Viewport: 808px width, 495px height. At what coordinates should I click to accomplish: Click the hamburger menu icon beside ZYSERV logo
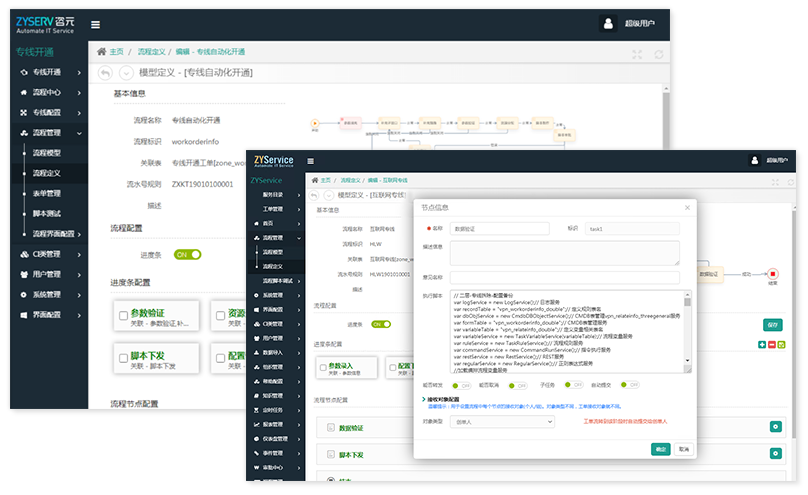[95, 24]
